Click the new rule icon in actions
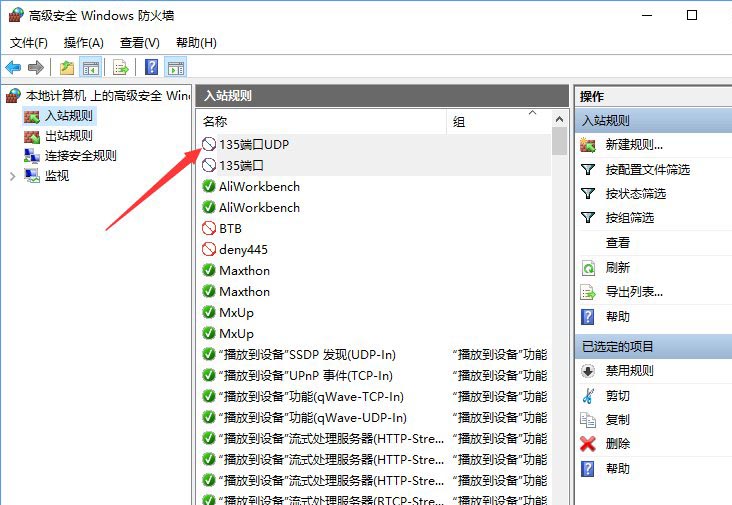 pos(588,145)
